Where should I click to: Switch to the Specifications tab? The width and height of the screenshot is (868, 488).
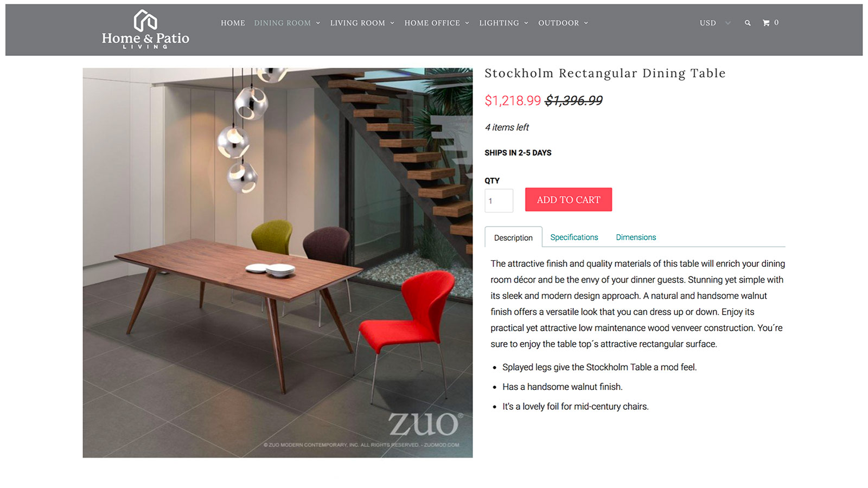pyautogui.click(x=574, y=237)
